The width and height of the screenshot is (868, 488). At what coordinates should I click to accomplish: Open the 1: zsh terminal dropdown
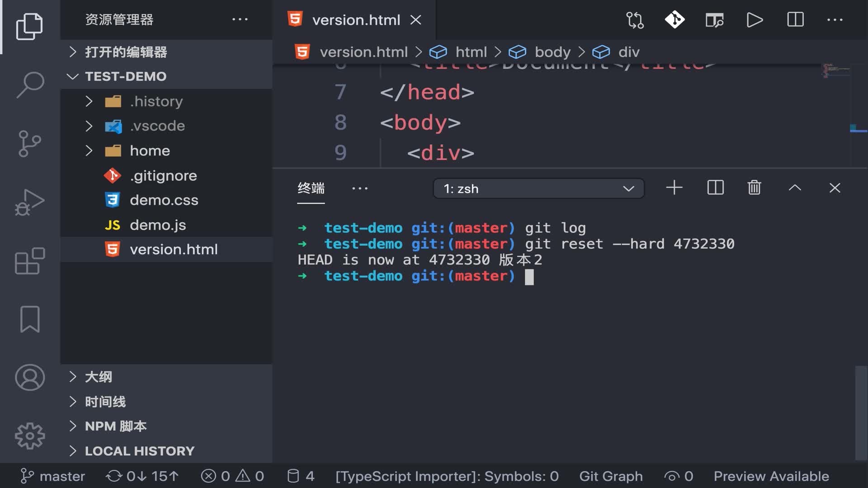(x=538, y=189)
